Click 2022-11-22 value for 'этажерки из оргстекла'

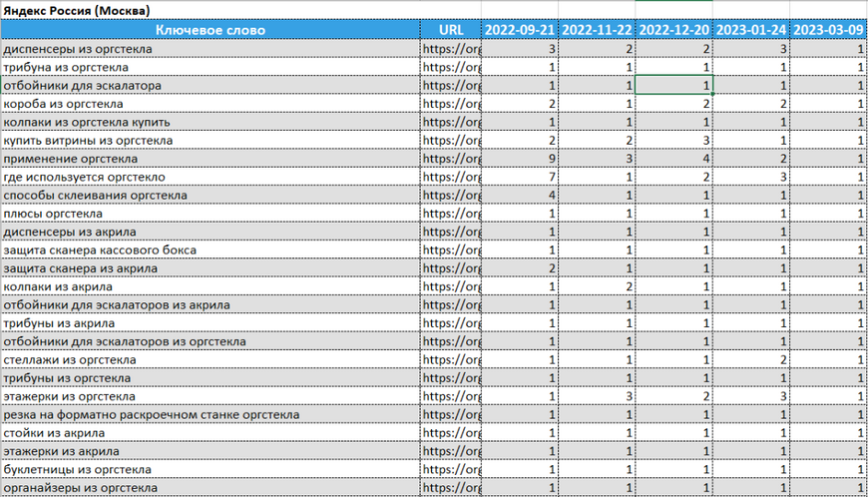(597, 396)
